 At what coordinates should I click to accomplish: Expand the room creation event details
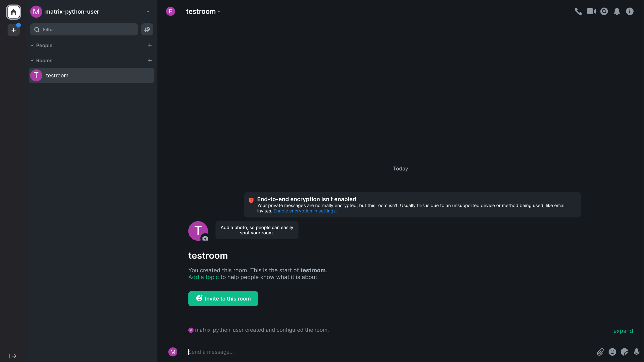pos(623,330)
